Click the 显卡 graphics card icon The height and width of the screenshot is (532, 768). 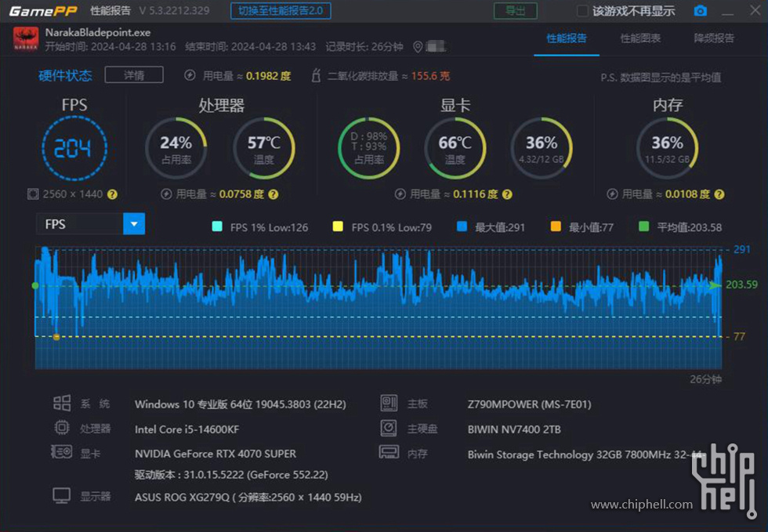click(62, 451)
